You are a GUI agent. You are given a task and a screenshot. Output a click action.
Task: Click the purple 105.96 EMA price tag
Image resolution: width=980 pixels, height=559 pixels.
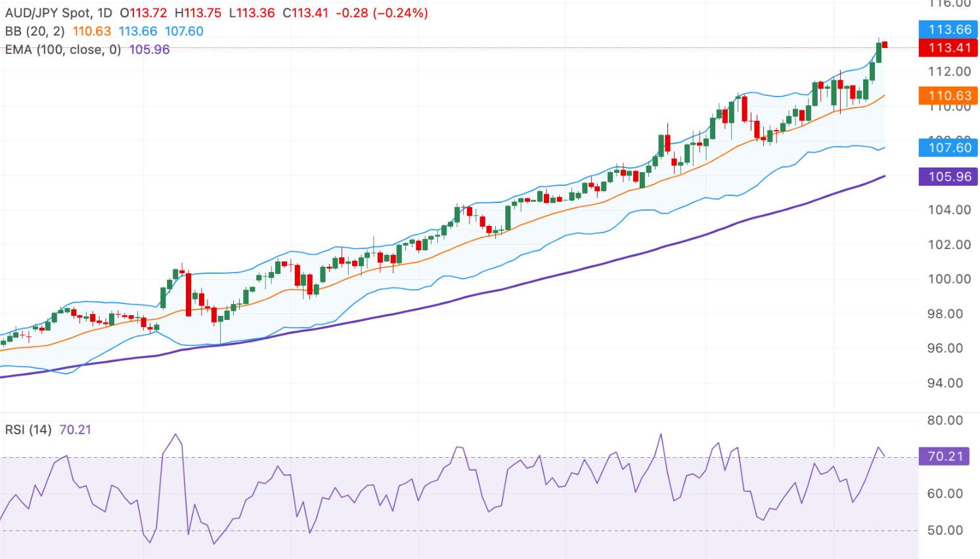point(948,177)
